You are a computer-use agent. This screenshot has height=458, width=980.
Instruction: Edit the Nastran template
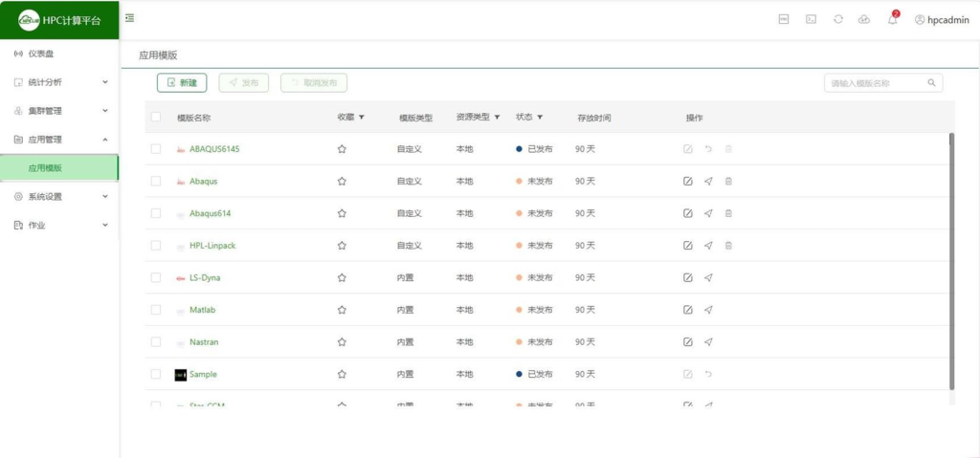pyautogui.click(x=687, y=341)
